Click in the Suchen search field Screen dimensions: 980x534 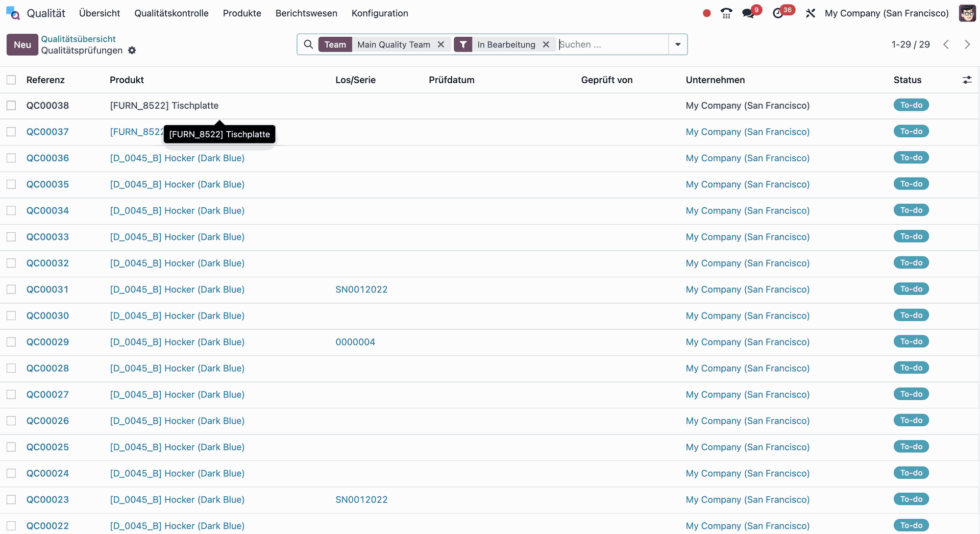tap(611, 44)
